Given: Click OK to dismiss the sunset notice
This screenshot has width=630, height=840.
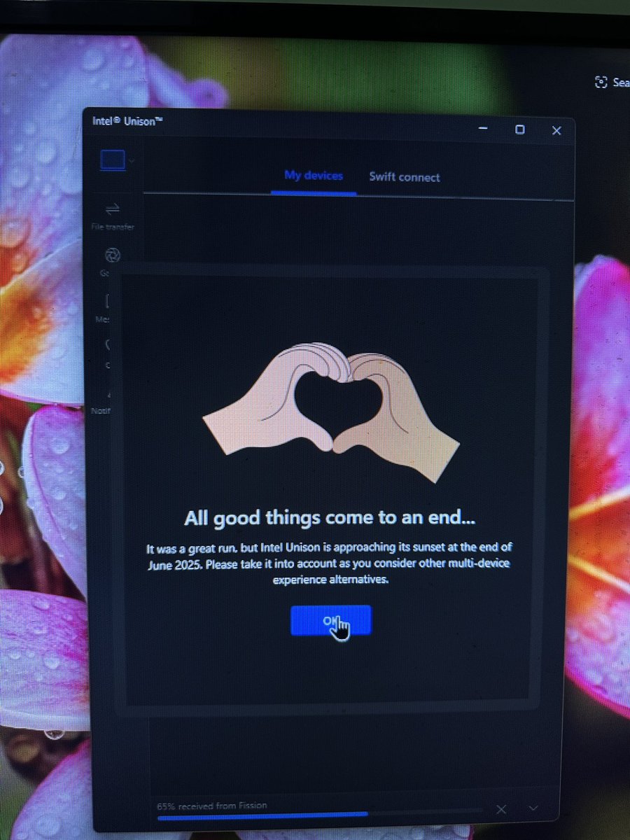Looking at the screenshot, I should [330, 620].
